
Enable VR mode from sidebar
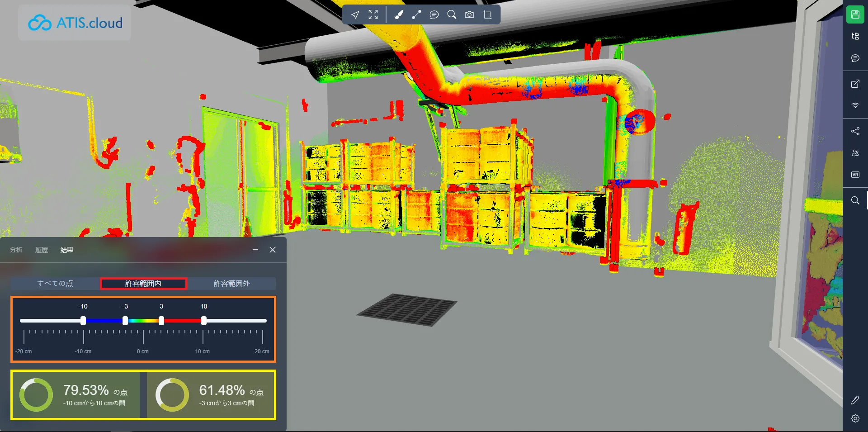855,175
